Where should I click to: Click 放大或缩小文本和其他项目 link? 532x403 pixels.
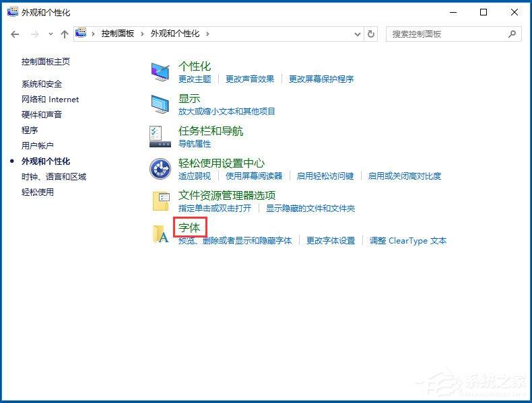pos(227,112)
